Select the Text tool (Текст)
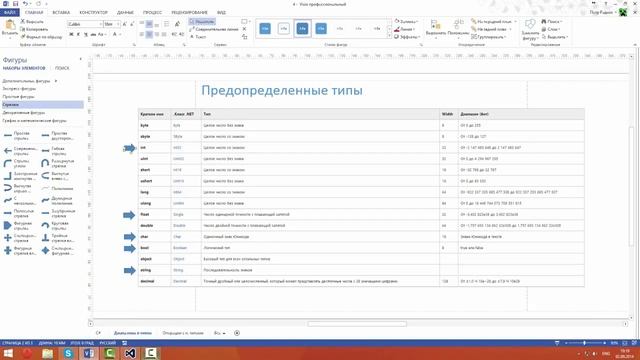This screenshot has width=640, height=360. pos(198,37)
